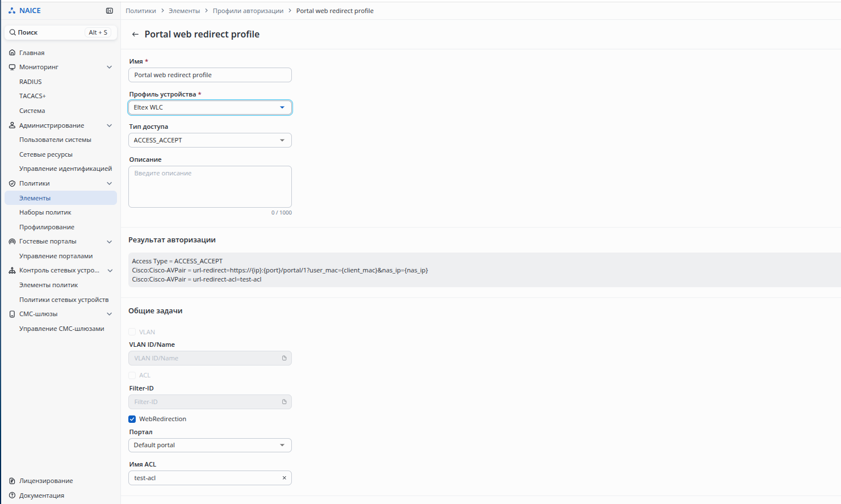Toggle the VLAN checkbox
Image resolution: width=841 pixels, height=504 pixels.
click(x=132, y=332)
